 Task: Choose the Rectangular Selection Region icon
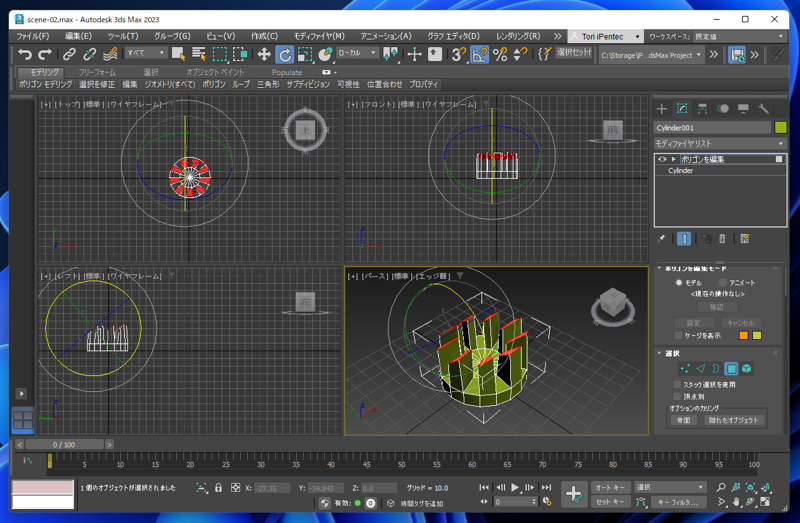click(x=219, y=54)
